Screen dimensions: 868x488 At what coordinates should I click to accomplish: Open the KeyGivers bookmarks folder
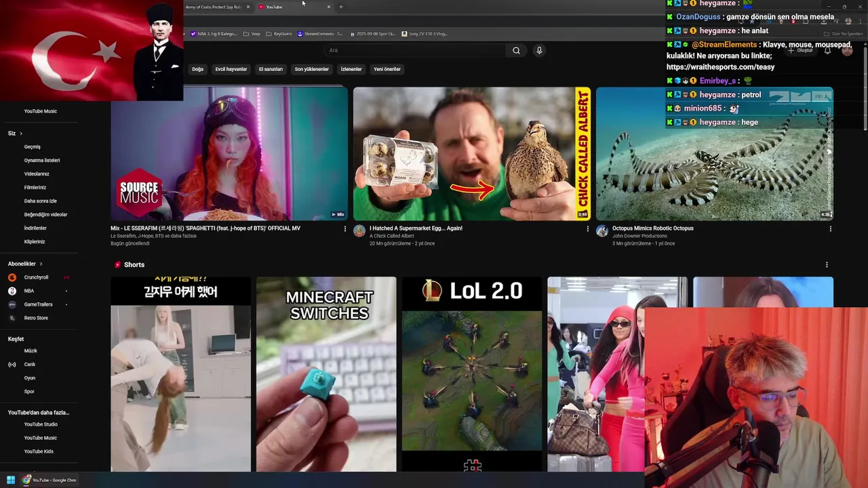click(x=279, y=33)
